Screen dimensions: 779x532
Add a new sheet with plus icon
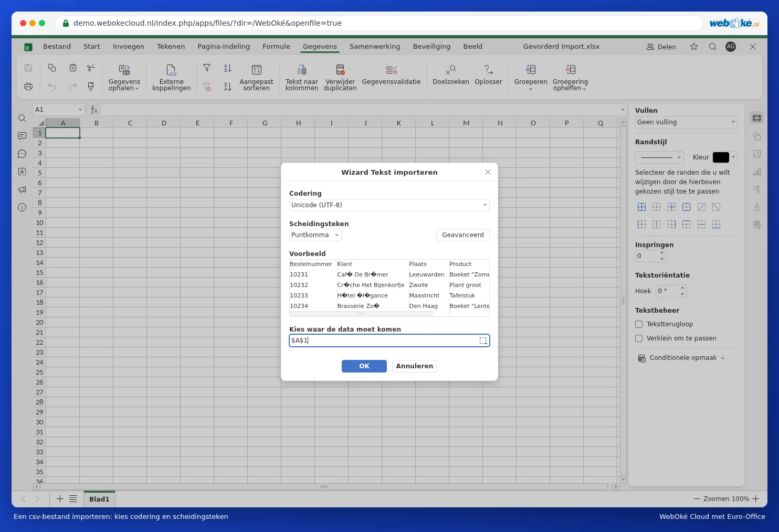click(60, 499)
